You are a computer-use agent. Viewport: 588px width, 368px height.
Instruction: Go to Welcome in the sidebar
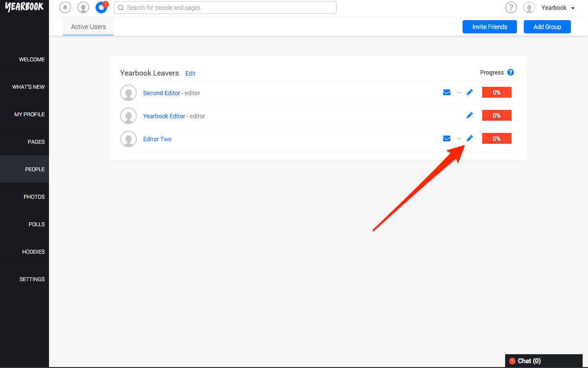pos(24,59)
